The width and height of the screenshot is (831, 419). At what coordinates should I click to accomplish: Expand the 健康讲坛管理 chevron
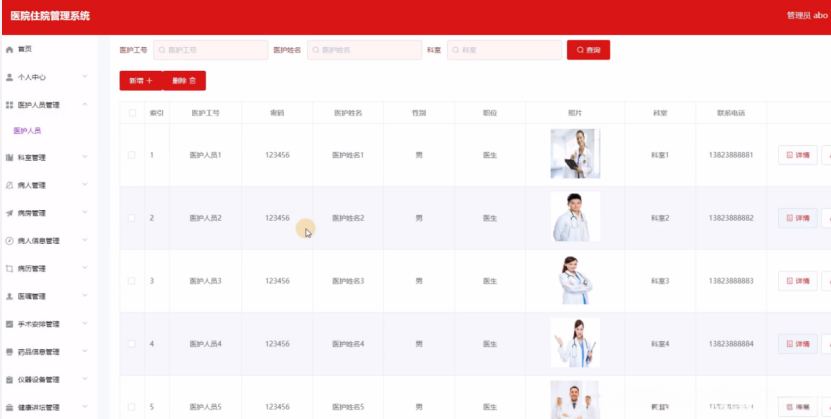click(x=85, y=407)
